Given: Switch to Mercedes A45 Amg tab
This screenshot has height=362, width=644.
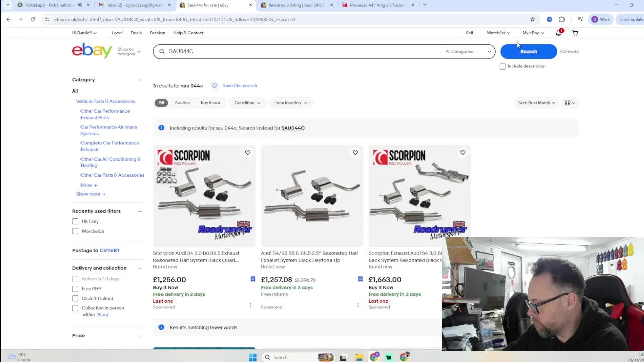Looking at the screenshot, I should point(377,5).
